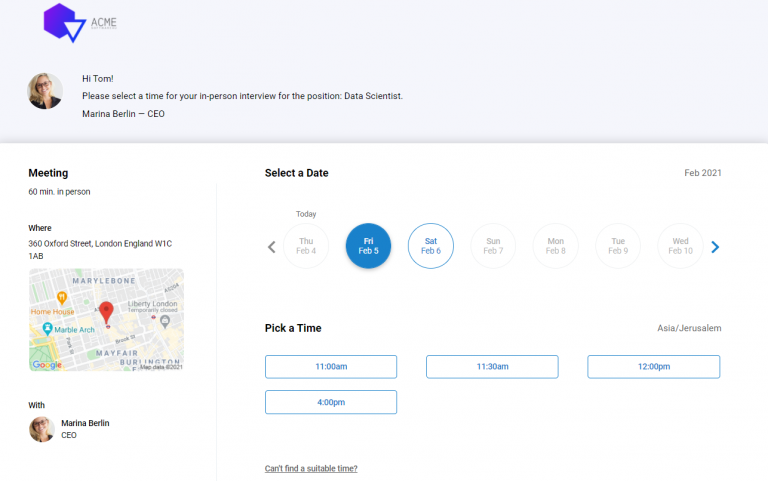Select the 12:00pm time slot

point(653,367)
